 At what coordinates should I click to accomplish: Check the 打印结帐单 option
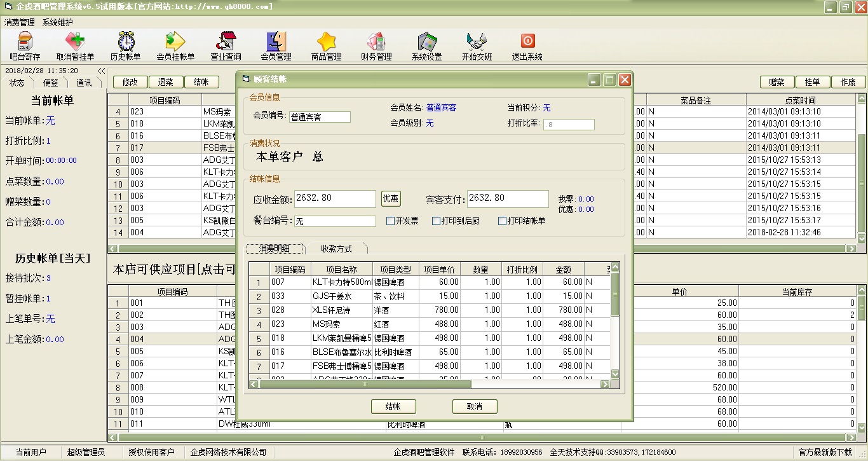pyautogui.click(x=503, y=221)
